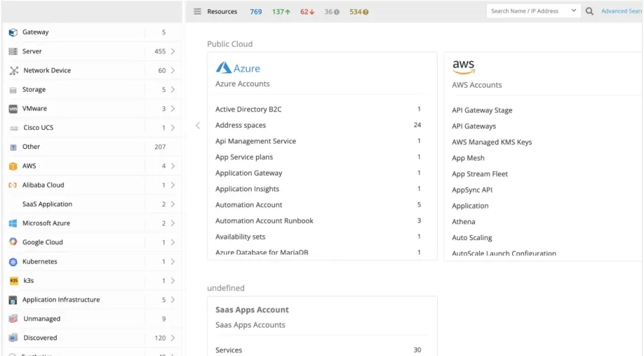Open the search type dropdown arrow
Viewport: 644px width, 356px height.
[574, 10]
